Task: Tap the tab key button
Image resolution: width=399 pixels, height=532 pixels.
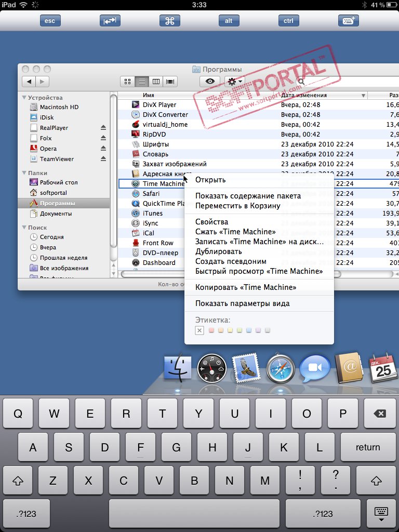Action: [x=110, y=21]
